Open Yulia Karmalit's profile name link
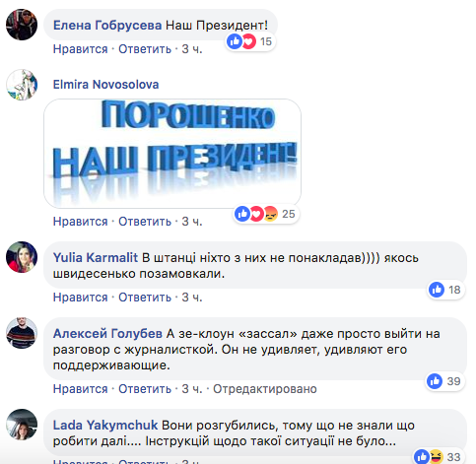 (96, 258)
